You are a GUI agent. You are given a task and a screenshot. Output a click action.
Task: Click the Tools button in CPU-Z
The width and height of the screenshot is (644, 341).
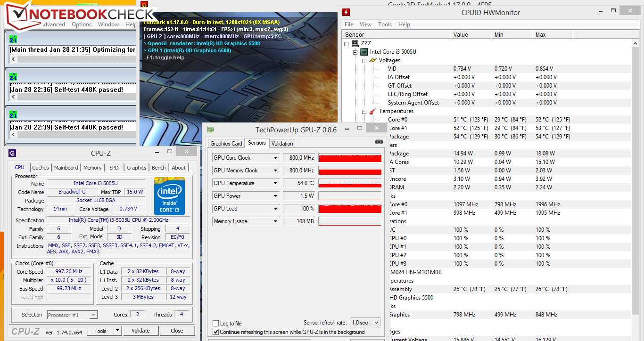pyautogui.click(x=100, y=331)
